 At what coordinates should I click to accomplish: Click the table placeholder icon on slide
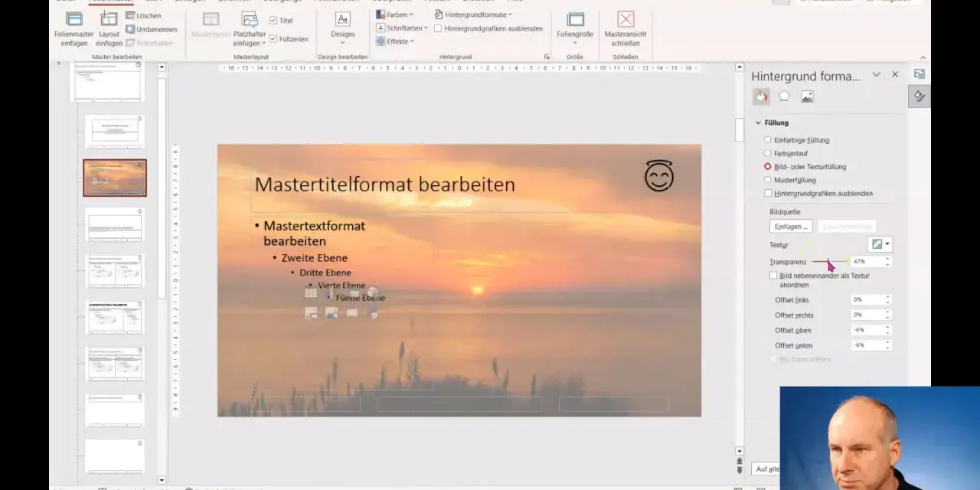click(311, 292)
